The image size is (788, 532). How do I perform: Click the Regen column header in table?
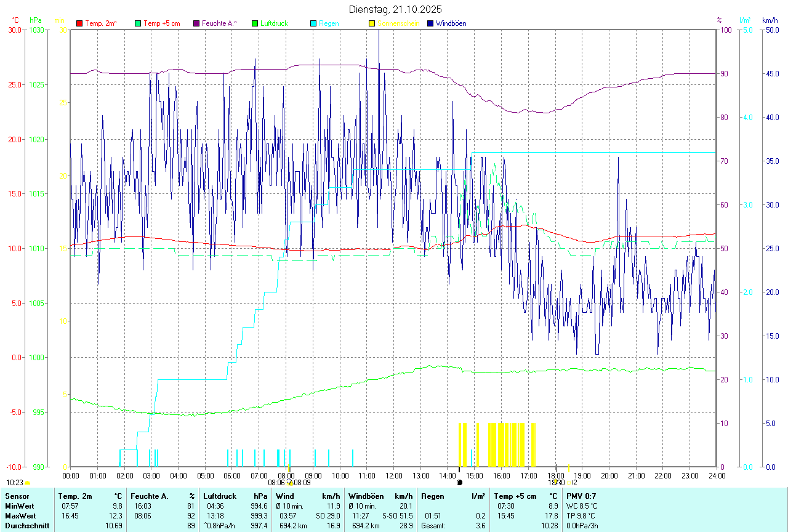click(433, 496)
